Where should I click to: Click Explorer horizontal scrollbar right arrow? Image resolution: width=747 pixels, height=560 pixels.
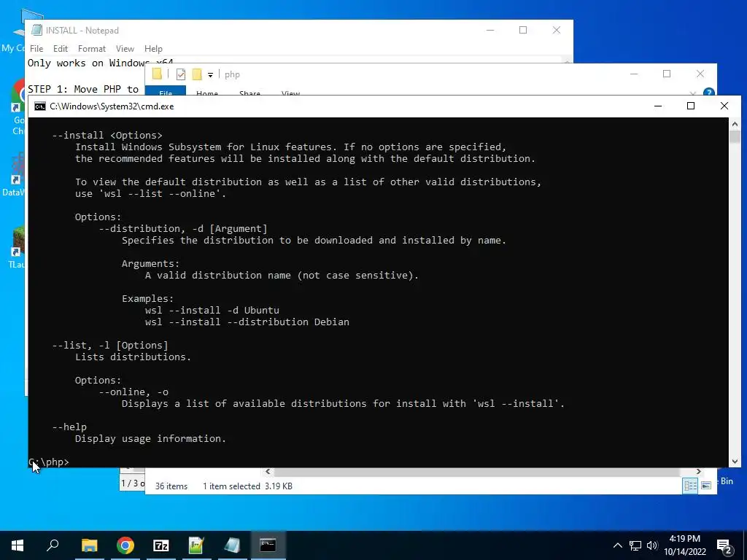click(698, 472)
